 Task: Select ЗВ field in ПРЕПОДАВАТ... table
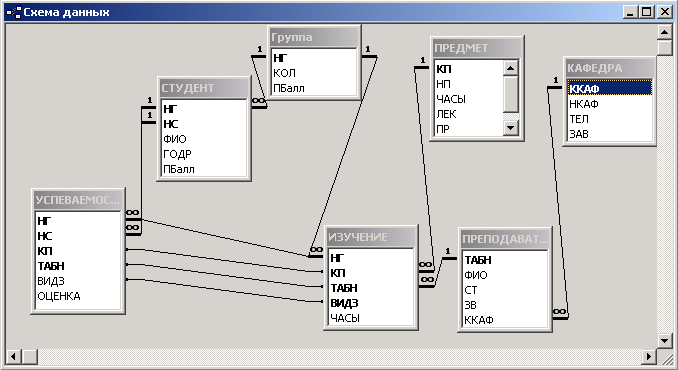[x=505, y=305]
